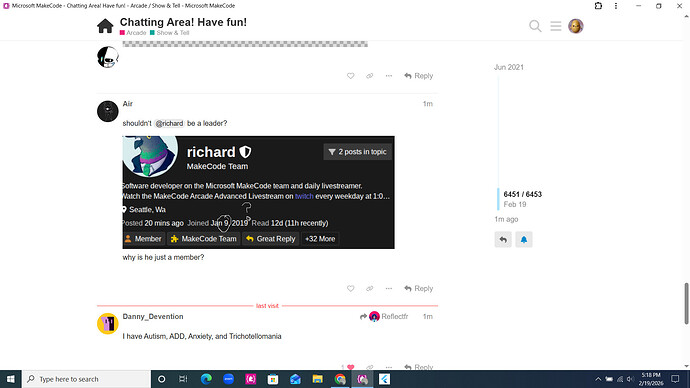Open the 1m timestamp on Danny_Devention's post
This screenshot has height=388, width=690.
click(428, 316)
